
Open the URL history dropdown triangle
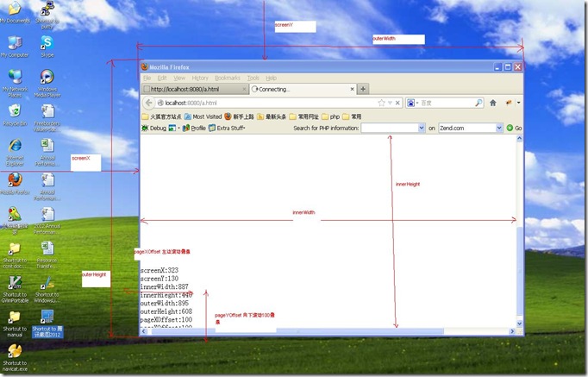point(390,103)
